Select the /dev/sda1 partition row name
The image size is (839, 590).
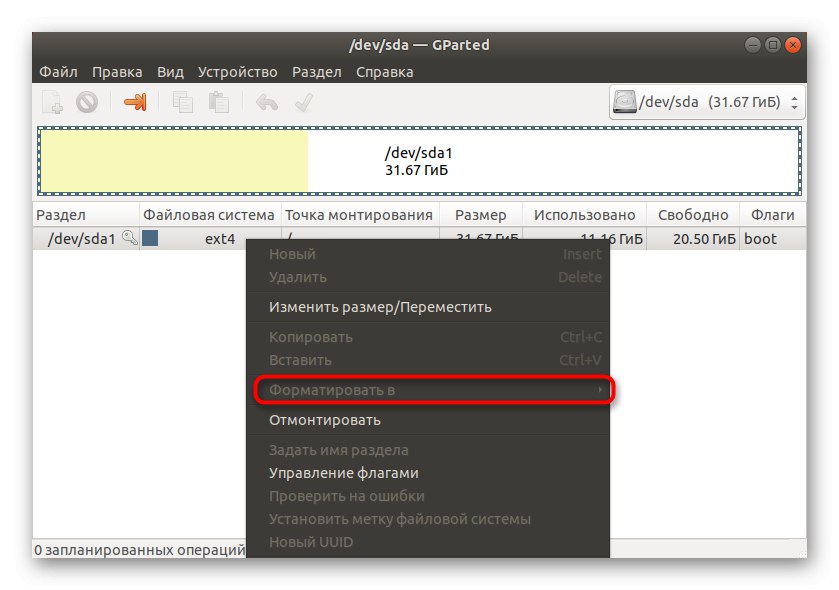coord(81,239)
